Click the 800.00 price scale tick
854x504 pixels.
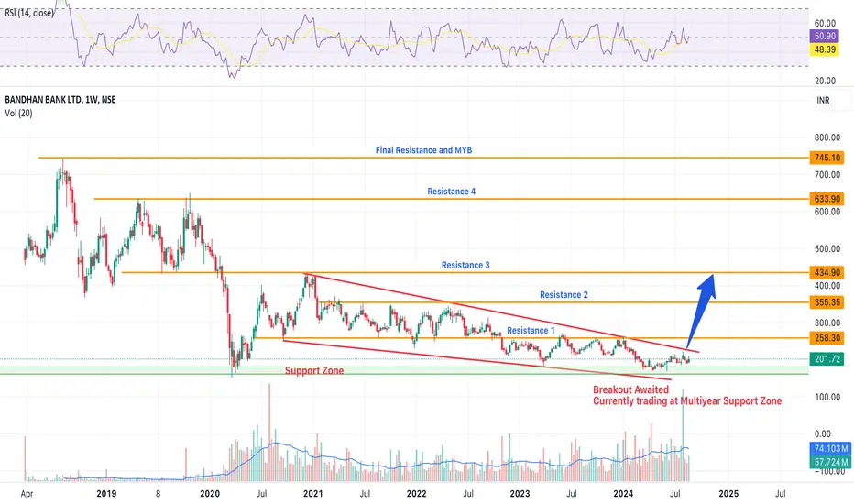[x=827, y=137]
